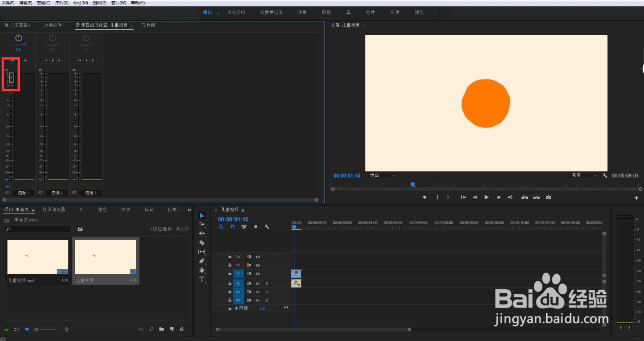Image resolution: width=644 pixels, height=341 pixels.
Task: Open the project panel menu
Action: [x=33, y=210]
